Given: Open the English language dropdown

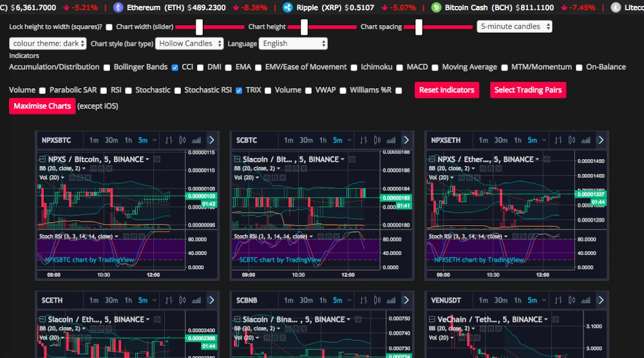Looking at the screenshot, I should 293,44.
